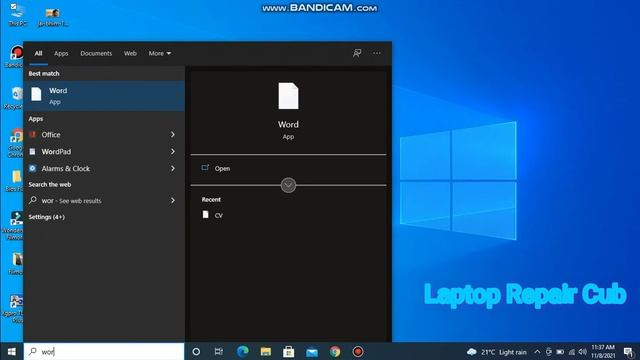Viewport: 640px width, 360px height.
Task: Click the Office app icon in results
Action: pyautogui.click(x=32, y=135)
